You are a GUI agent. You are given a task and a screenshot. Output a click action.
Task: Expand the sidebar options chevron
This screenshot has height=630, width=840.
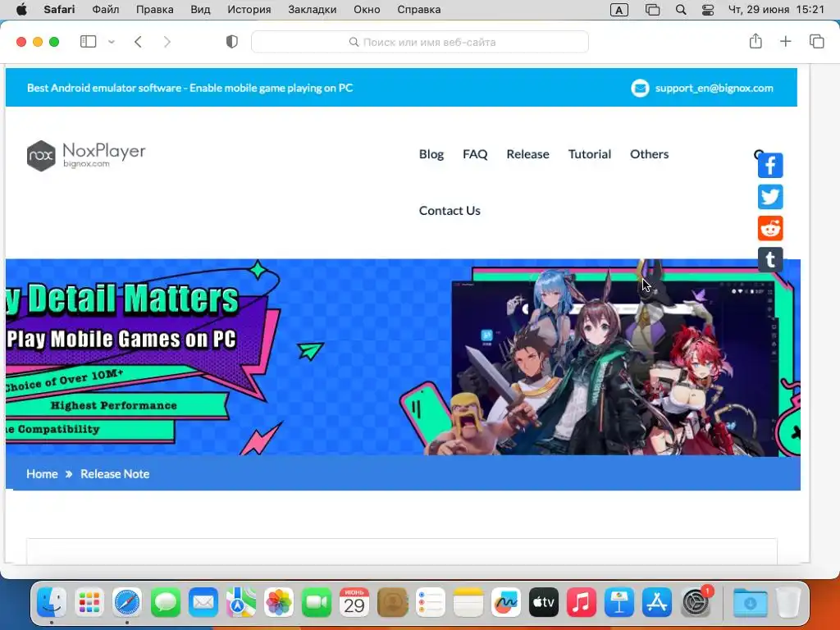point(112,42)
